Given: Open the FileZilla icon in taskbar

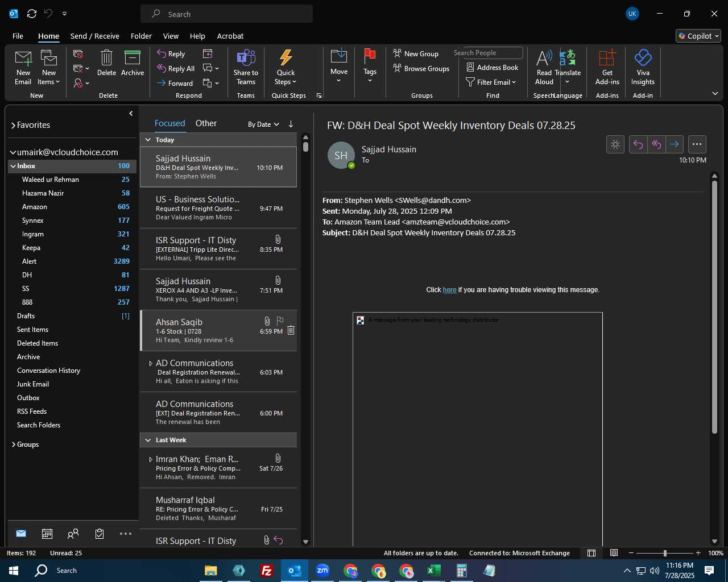Looking at the screenshot, I should tap(266, 571).
